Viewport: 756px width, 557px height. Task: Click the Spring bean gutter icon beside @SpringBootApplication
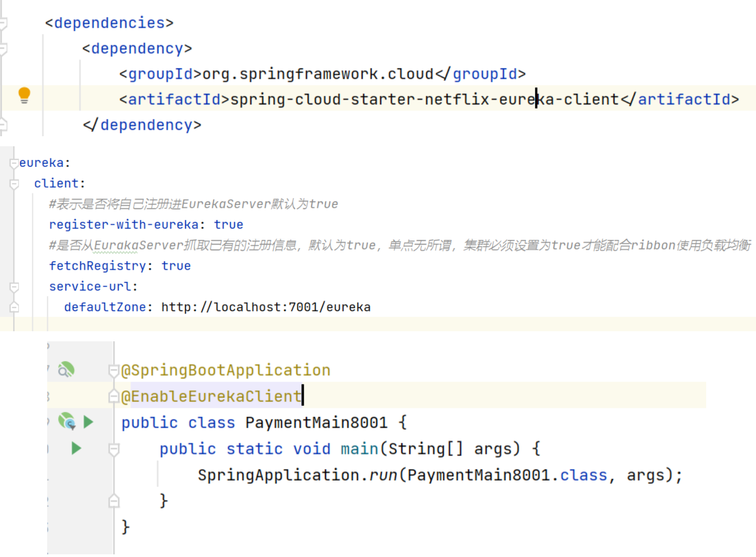[x=66, y=369]
